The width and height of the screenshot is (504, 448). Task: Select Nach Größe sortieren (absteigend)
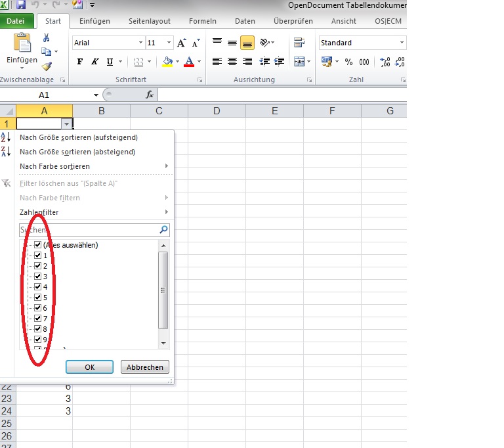pos(77,152)
